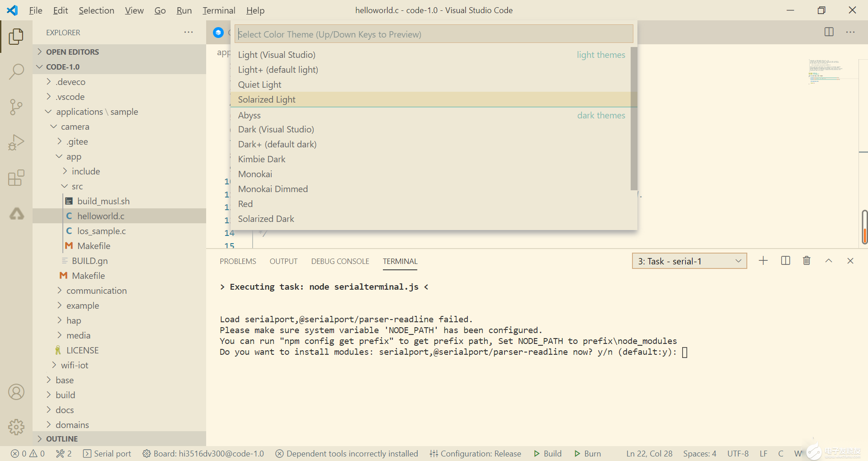The height and width of the screenshot is (461, 868).
Task: Split the editor right
Action: (x=829, y=32)
